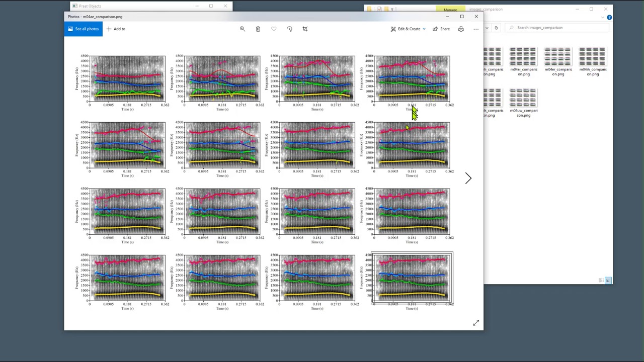Click the first spectrogram plot in top row

point(127,78)
